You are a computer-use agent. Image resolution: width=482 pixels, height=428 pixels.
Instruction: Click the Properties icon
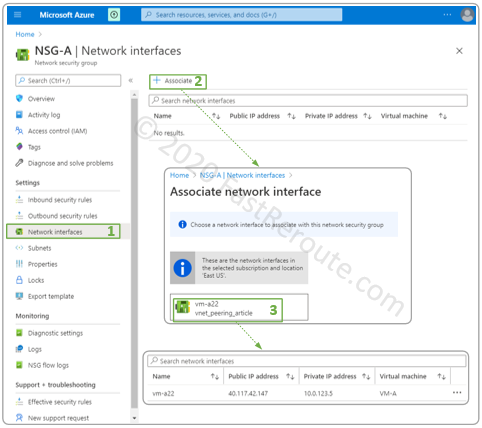click(x=19, y=264)
